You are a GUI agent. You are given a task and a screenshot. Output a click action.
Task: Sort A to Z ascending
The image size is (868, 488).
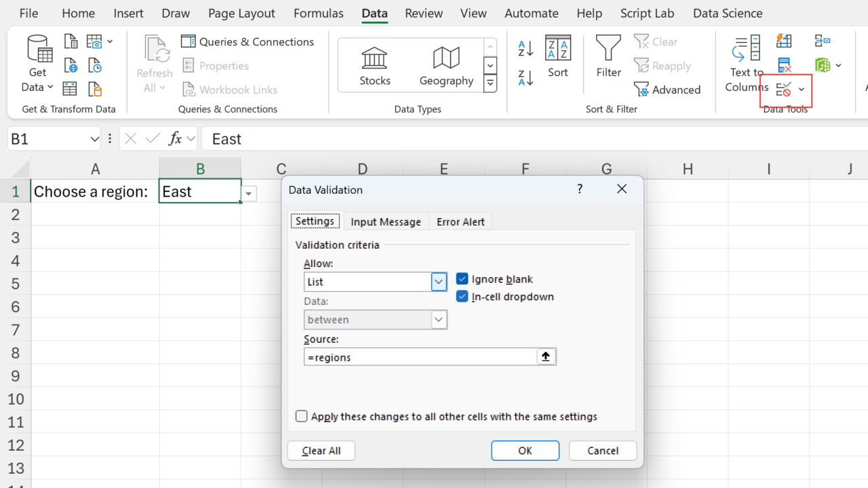tap(526, 49)
